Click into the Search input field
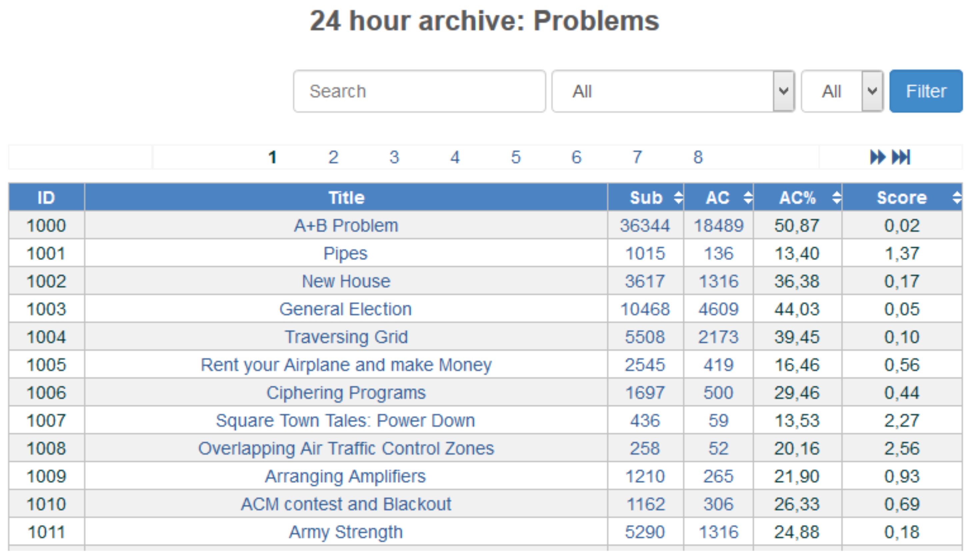The height and width of the screenshot is (560, 975). click(x=419, y=92)
